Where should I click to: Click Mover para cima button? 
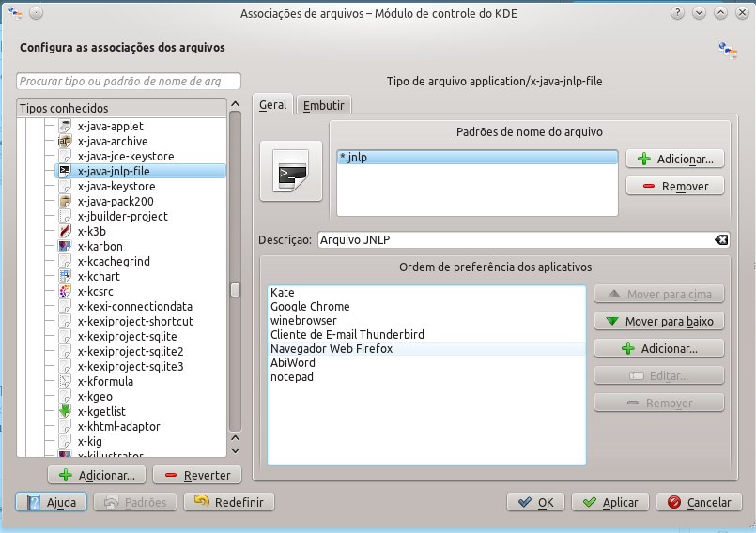(x=659, y=294)
